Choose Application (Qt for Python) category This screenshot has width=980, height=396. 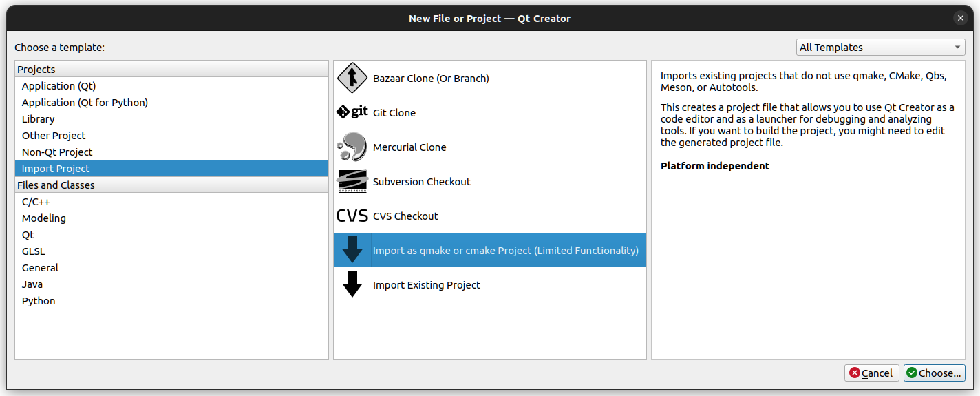171,103
